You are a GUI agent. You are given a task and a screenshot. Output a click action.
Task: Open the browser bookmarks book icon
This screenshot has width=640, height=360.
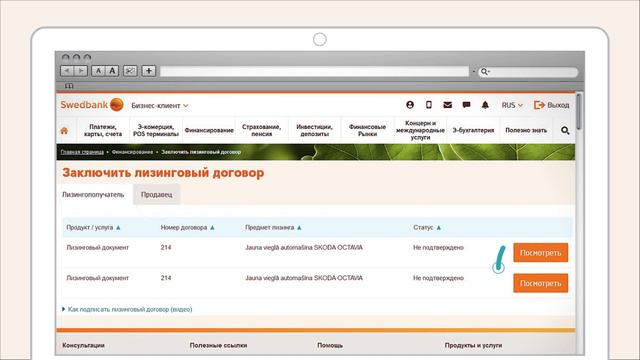pyautogui.click(x=69, y=86)
